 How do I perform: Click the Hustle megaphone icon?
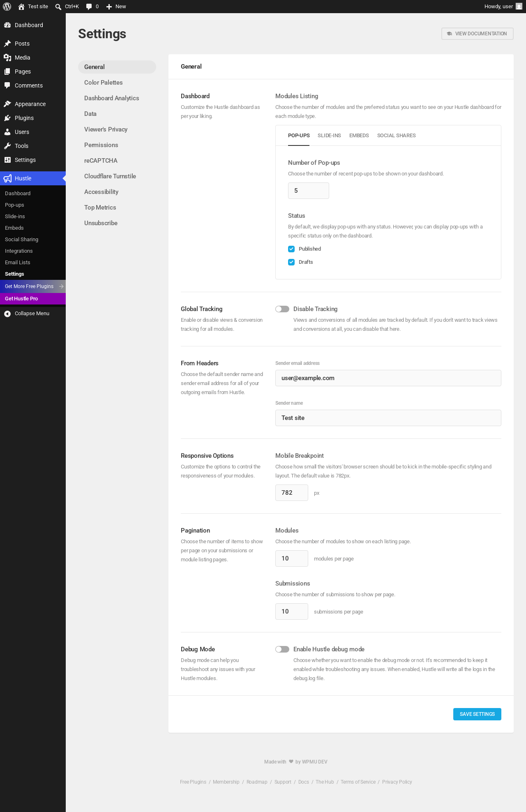coord(7,178)
